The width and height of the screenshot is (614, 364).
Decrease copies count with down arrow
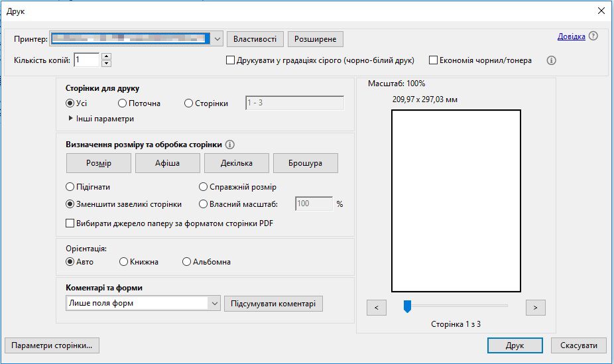coord(106,64)
